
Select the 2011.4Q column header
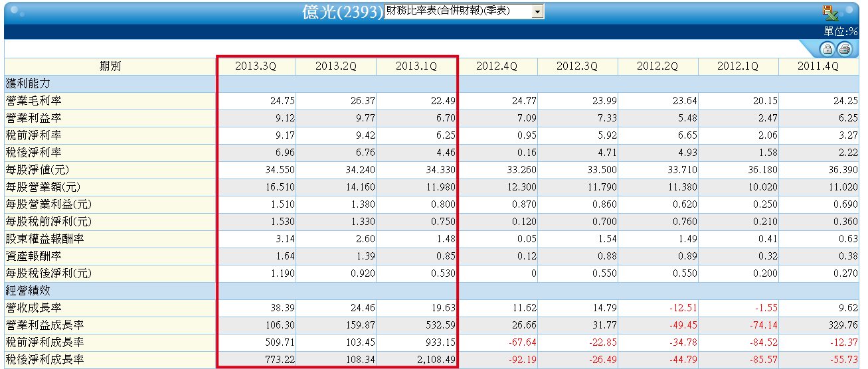[818, 66]
